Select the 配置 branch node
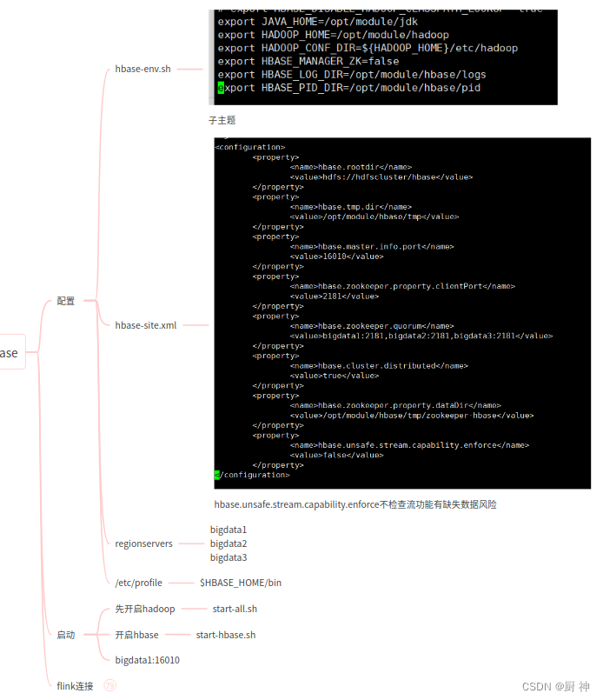Image resolution: width=603 pixels, height=700 pixels. point(65,301)
